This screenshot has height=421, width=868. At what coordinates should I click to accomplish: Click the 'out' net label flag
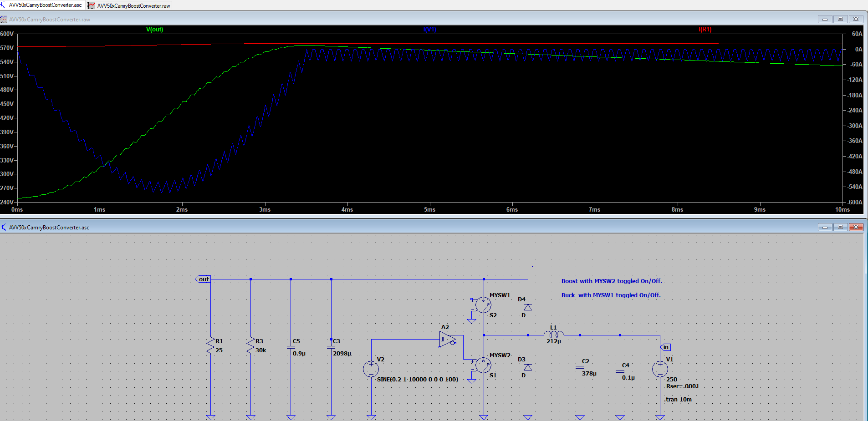[203, 279]
